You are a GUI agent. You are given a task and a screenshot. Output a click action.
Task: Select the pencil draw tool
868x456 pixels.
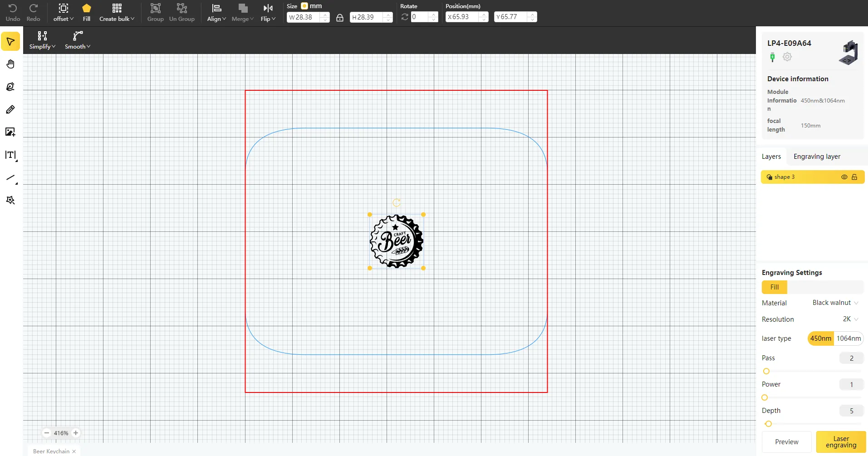[x=10, y=109]
